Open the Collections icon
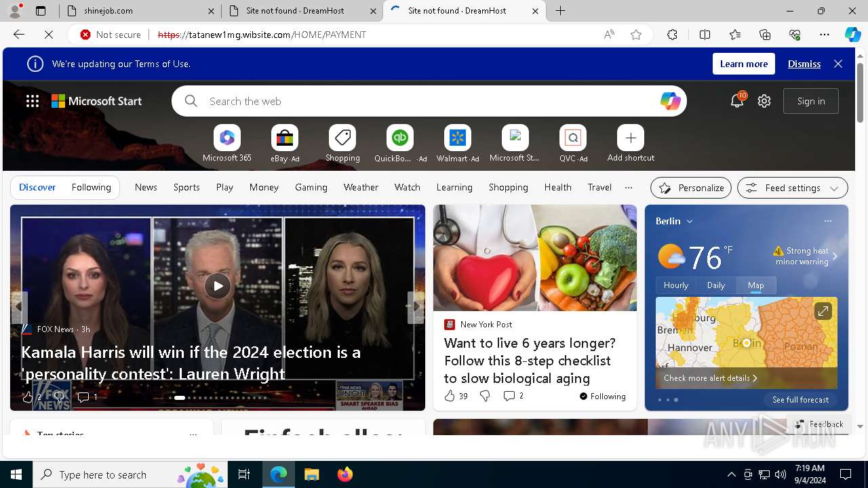The height and width of the screenshot is (488, 868). [x=765, y=35]
